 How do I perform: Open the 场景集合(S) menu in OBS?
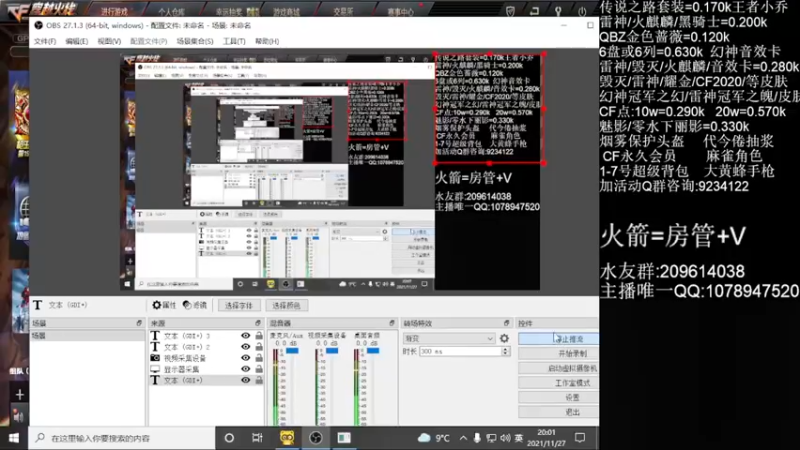coord(195,41)
